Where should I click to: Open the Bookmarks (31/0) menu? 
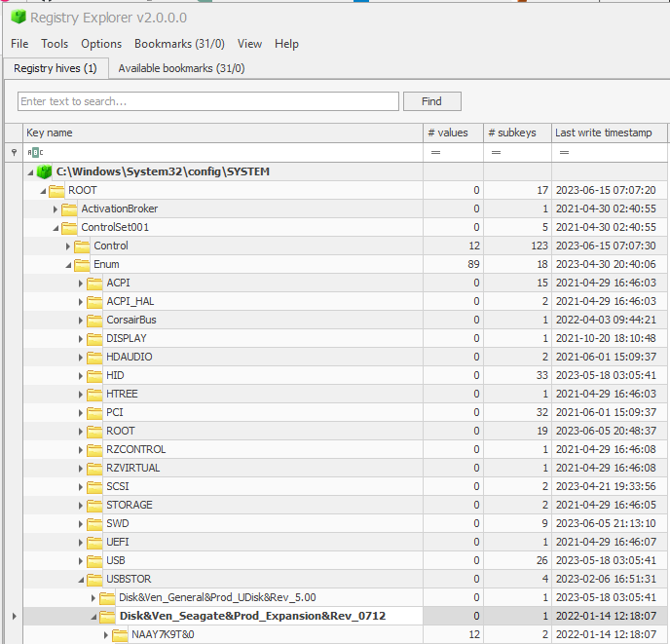(179, 44)
